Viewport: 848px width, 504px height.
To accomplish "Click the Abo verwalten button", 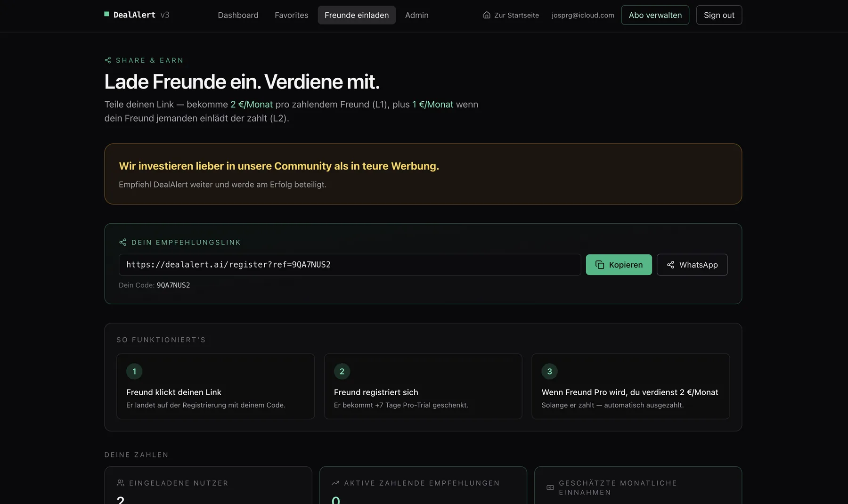I will pyautogui.click(x=655, y=15).
